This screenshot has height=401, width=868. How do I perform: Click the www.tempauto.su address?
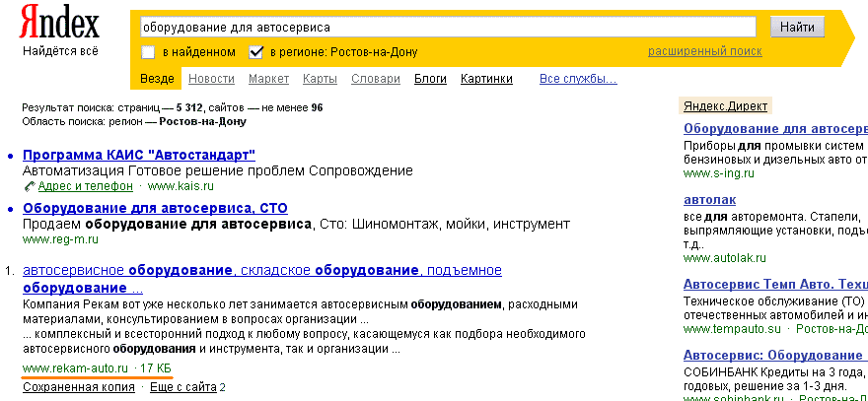point(732,329)
